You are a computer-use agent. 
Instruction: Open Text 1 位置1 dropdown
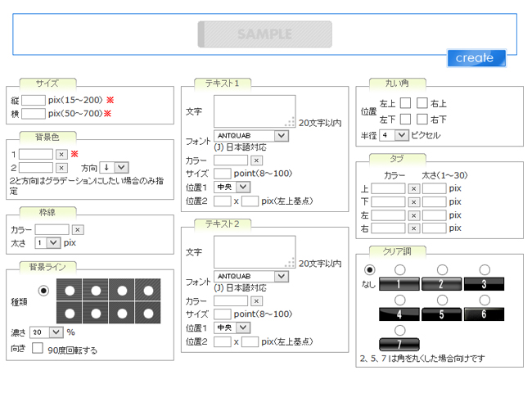(232, 187)
